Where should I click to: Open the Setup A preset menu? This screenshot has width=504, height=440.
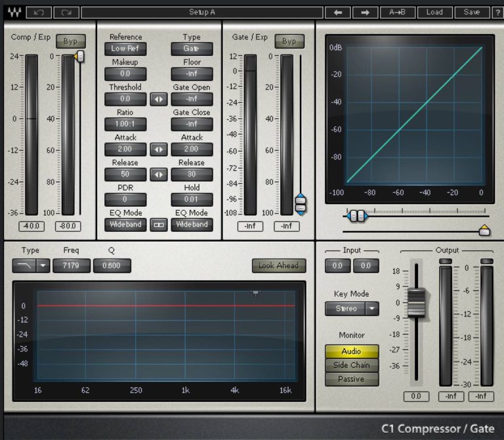[202, 12]
